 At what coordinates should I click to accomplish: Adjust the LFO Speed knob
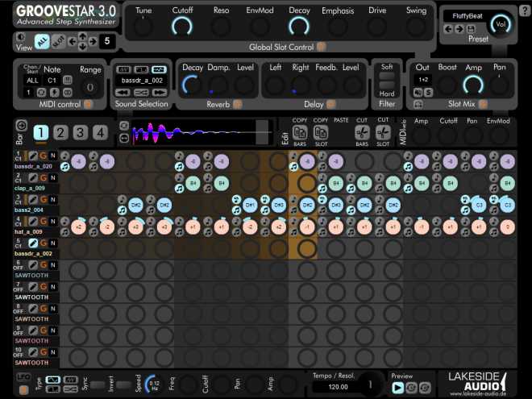154,384
